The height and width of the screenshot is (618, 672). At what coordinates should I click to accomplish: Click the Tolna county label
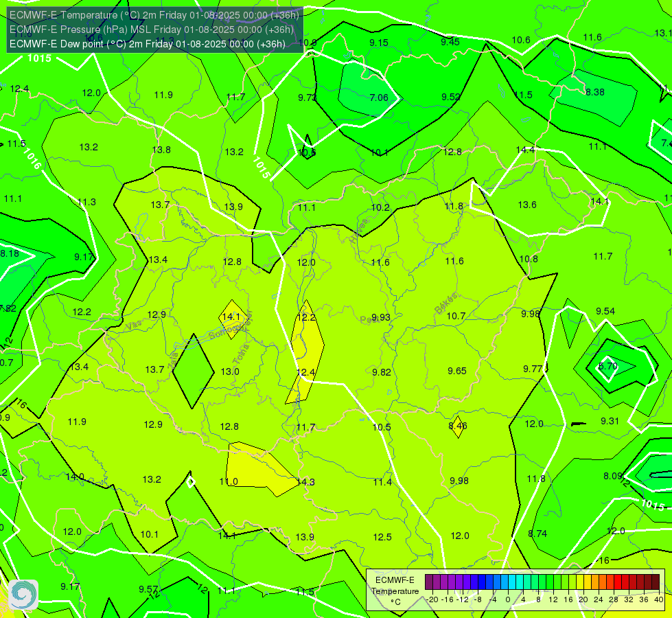click(x=240, y=355)
